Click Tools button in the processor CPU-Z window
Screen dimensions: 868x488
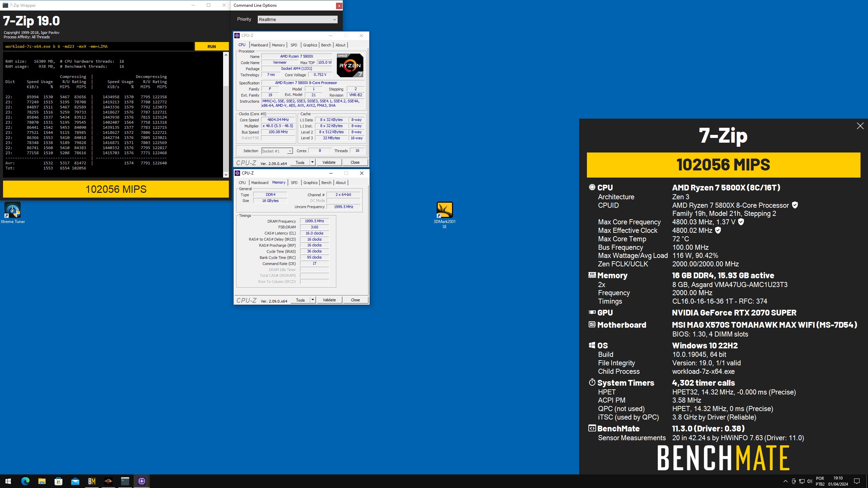coord(300,162)
